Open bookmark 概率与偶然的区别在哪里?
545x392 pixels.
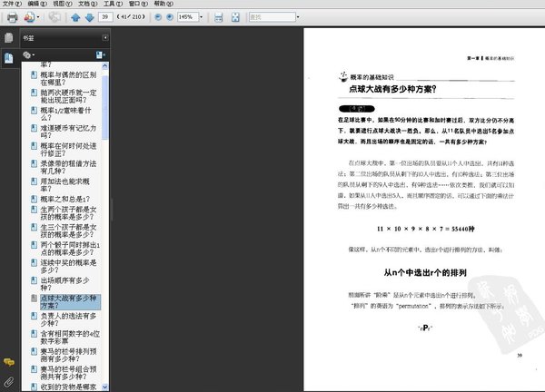pyautogui.click(x=68, y=78)
